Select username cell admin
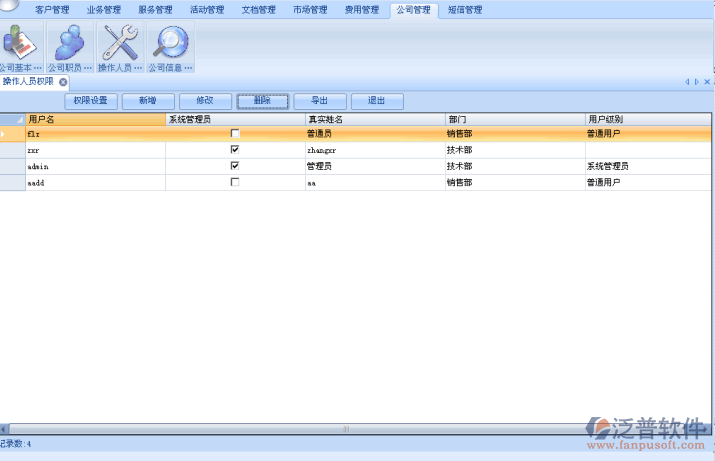Screen dimensions: 715x461 [x=95, y=166]
